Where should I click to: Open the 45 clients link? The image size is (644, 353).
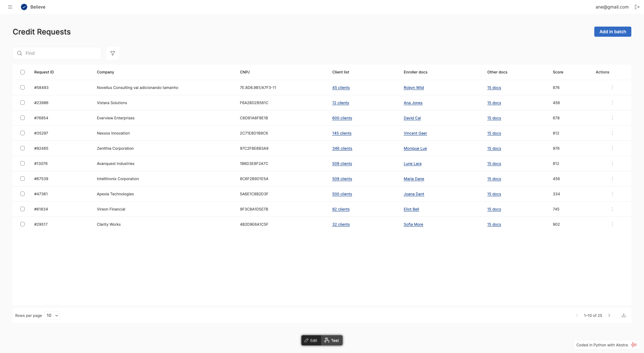(x=341, y=88)
